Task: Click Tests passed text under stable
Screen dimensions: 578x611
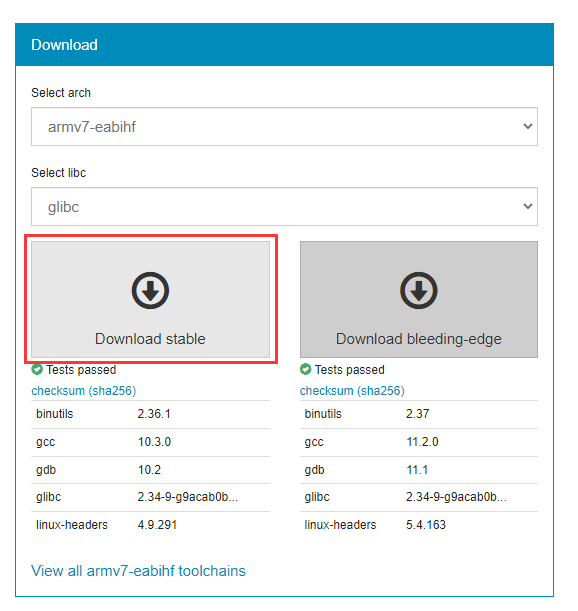Action: [81, 369]
